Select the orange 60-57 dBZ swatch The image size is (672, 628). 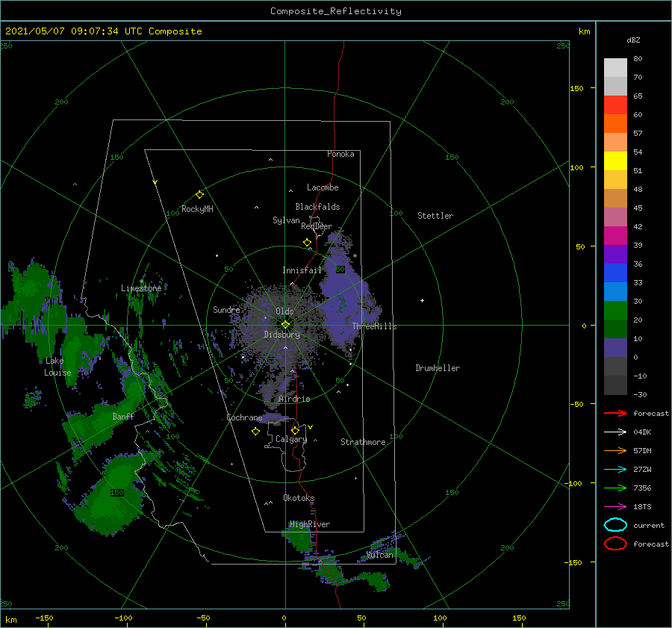point(615,124)
